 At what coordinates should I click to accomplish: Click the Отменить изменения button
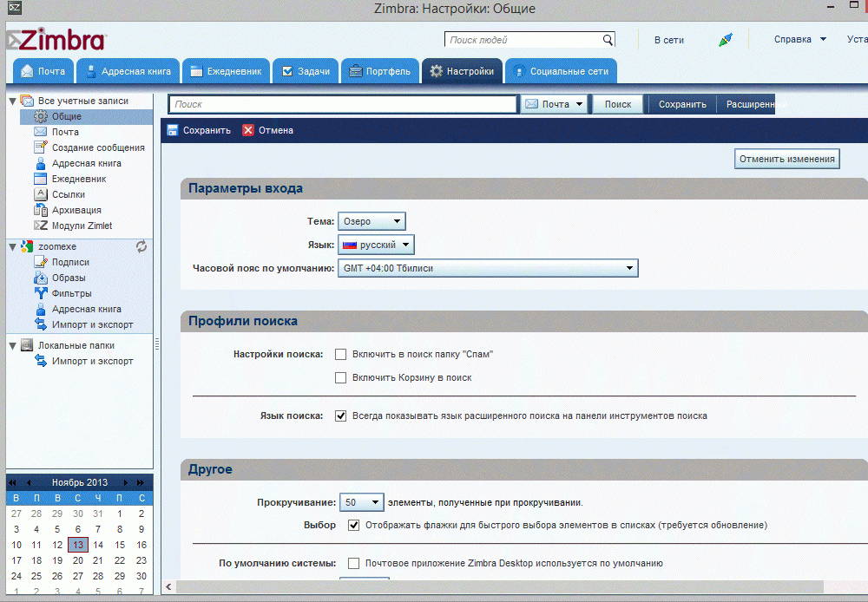coord(787,159)
